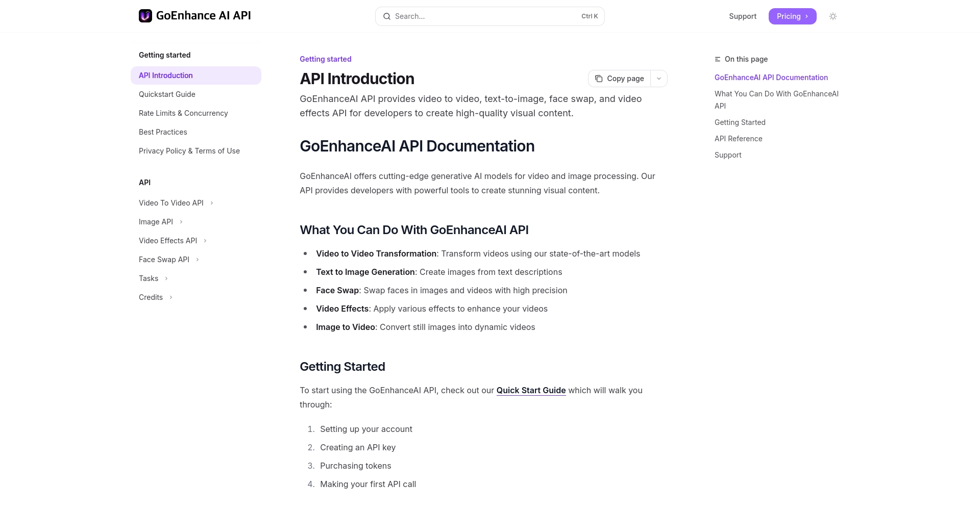Follow the Quick Start Guide inline link

[531, 390]
